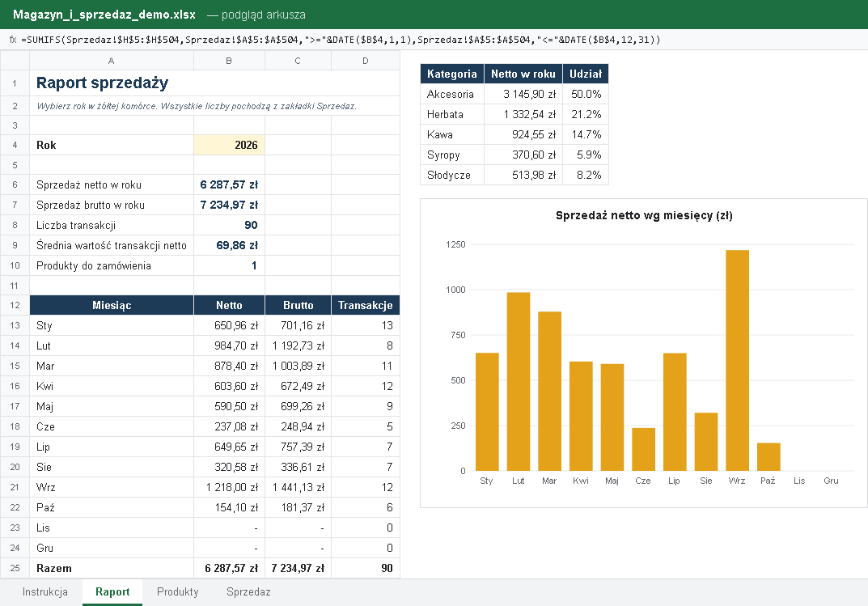
Task: Select column D header
Action: tap(366, 61)
